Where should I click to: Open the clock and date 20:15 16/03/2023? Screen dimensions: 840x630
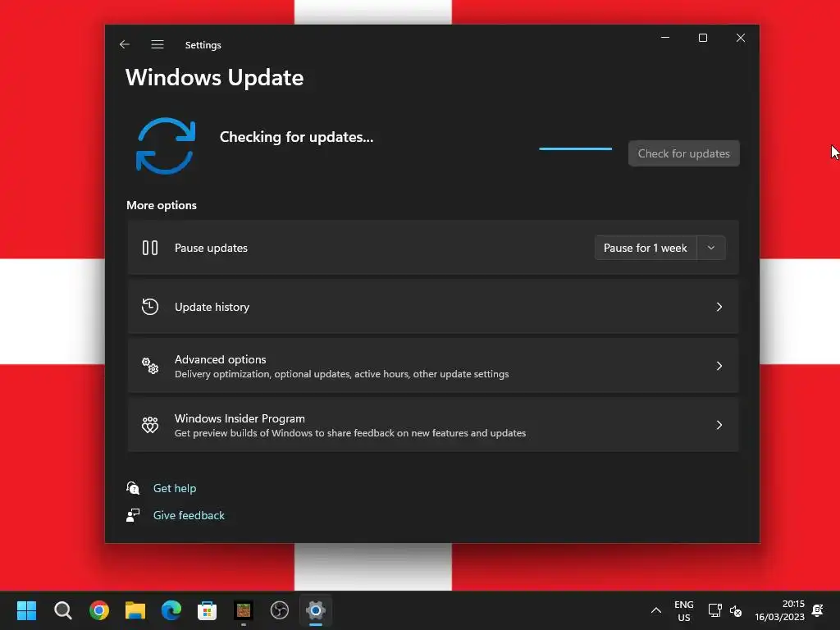click(x=779, y=610)
